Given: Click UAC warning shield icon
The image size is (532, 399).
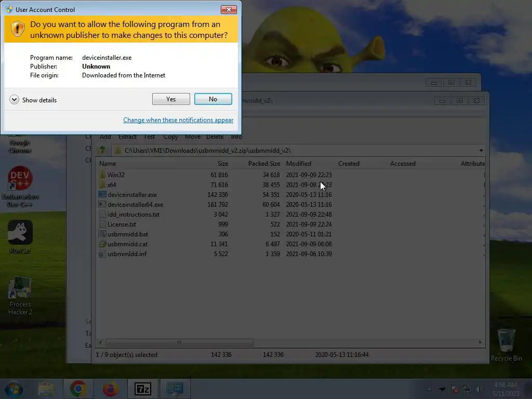Looking at the screenshot, I should pos(17,29).
